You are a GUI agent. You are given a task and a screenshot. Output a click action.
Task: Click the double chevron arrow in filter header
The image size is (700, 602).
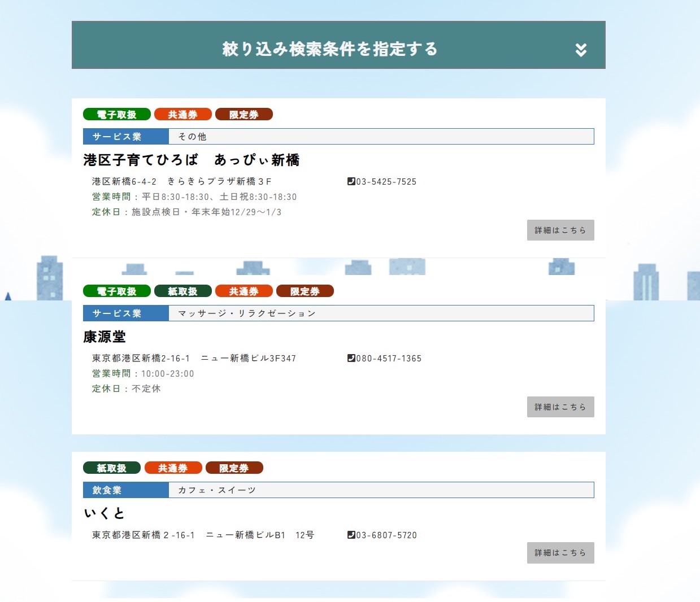point(581,50)
